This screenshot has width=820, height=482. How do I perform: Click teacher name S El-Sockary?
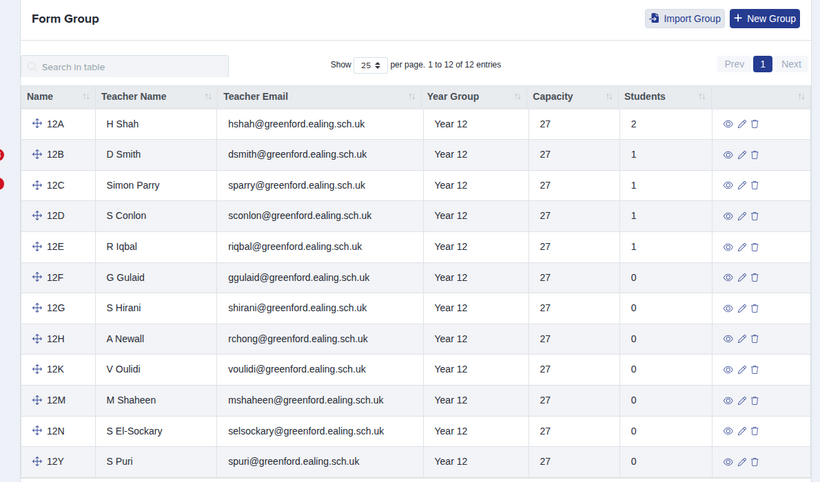(134, 431)
